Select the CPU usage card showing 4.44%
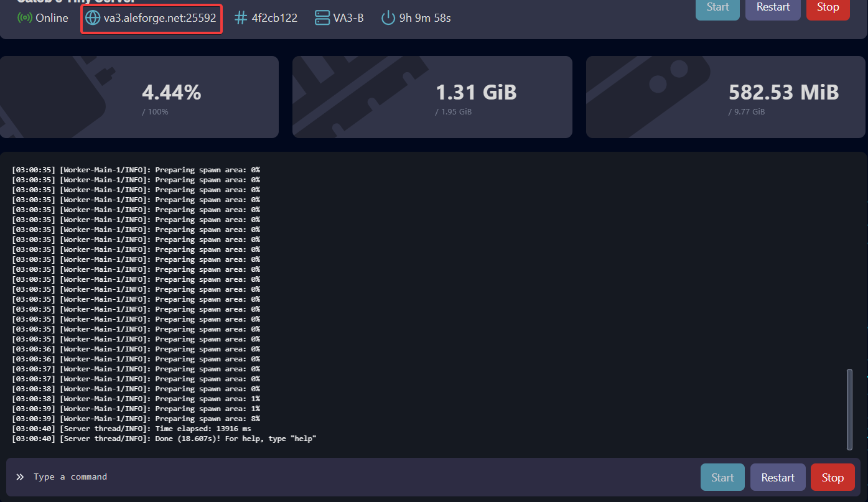Viewport: 868px width, 502px height. click(139, 97)
